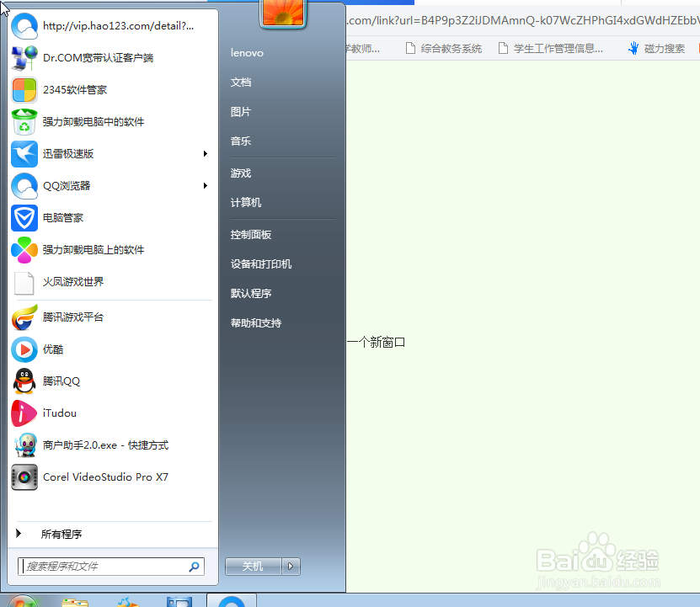Launch Dr.COM宽带认证客户端 icon
Screen dimensions: 700x607
tap(24, 58)
